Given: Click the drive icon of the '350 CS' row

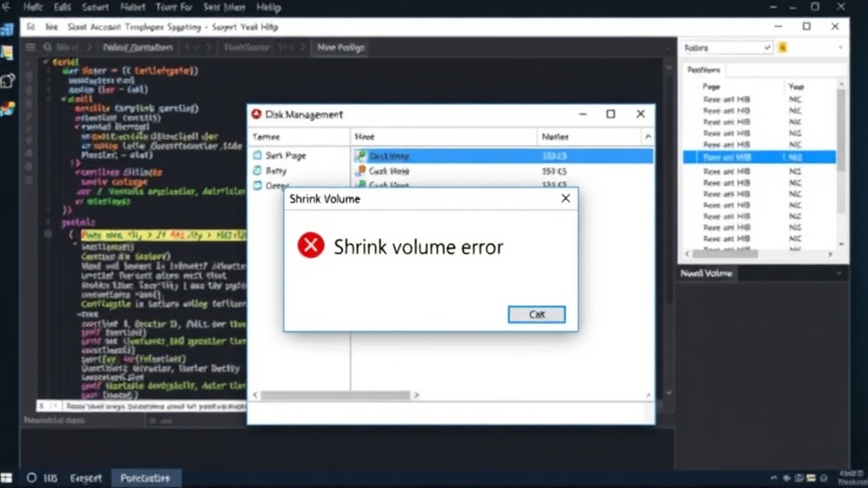Looking at the screenshot, I should (361, 171).
